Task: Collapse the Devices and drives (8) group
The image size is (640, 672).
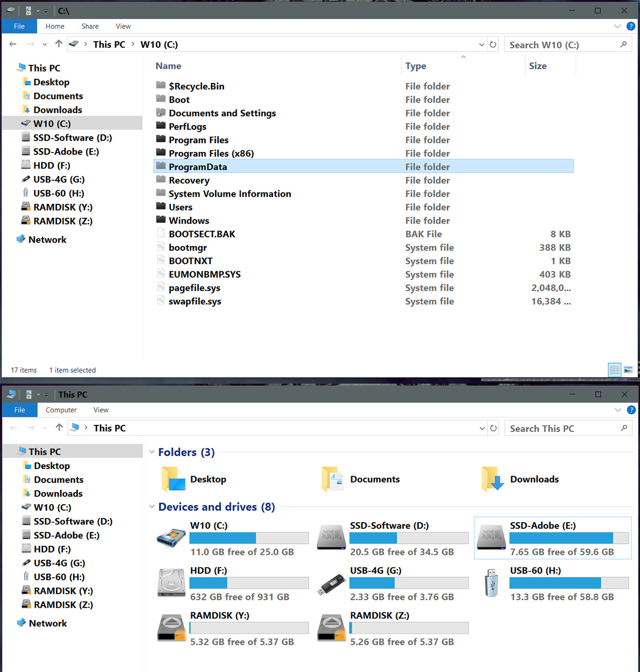Action: 151,507
